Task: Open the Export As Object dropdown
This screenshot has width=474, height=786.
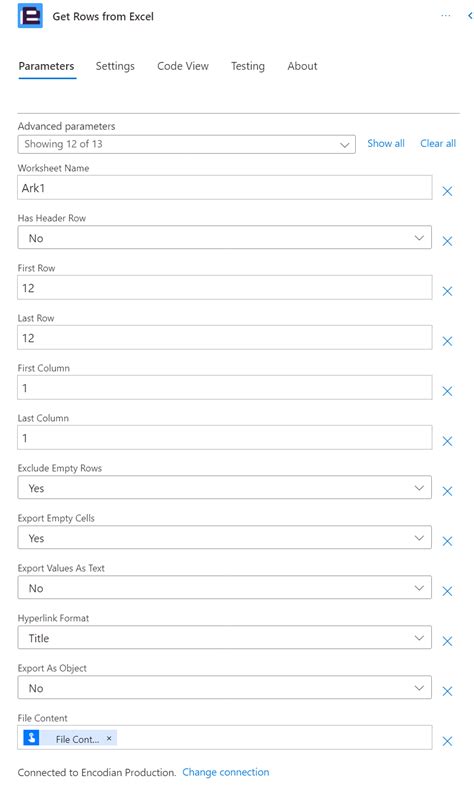Action: (x=224, y=688)
